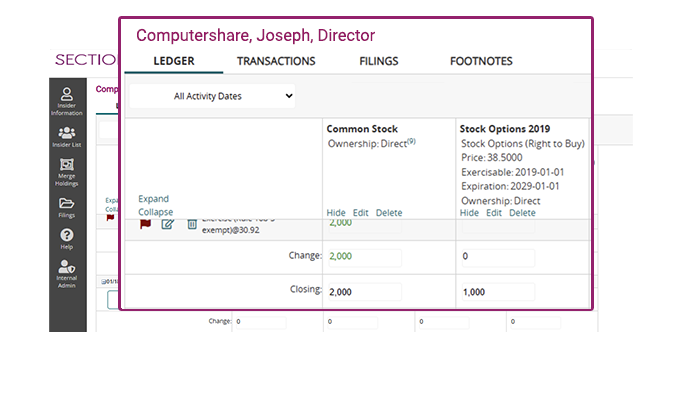This screenshot has height=412, width=682.
Task: Switch to the Filings tab
Action: (378, 61)
